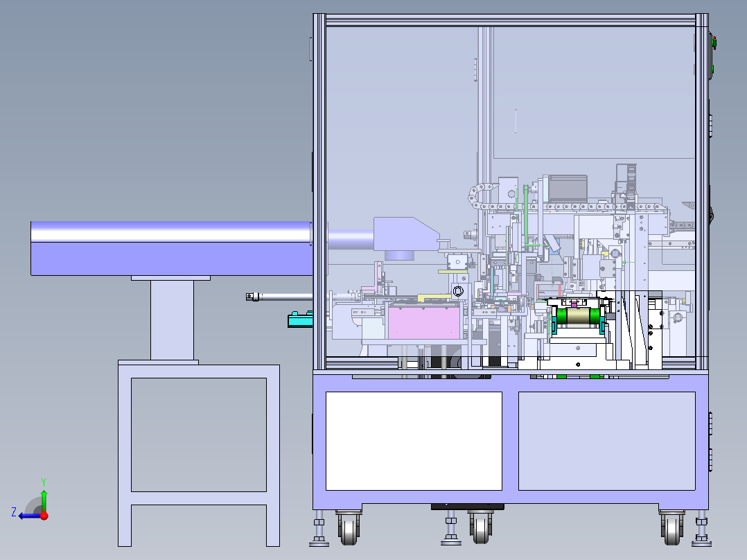This screenshot has height=560, width=747.
Task: Select the top frame rail of the enclosure
Action: coord(511,20)
